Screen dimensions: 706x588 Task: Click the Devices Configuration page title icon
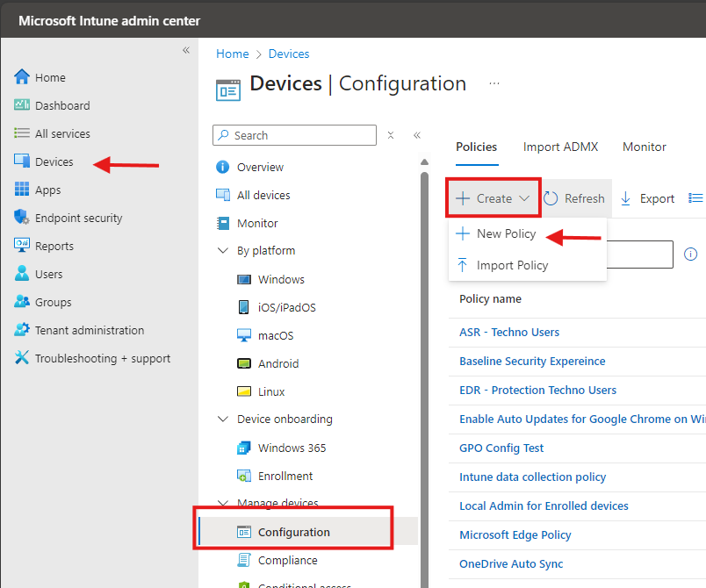click(x=228, y=90)
